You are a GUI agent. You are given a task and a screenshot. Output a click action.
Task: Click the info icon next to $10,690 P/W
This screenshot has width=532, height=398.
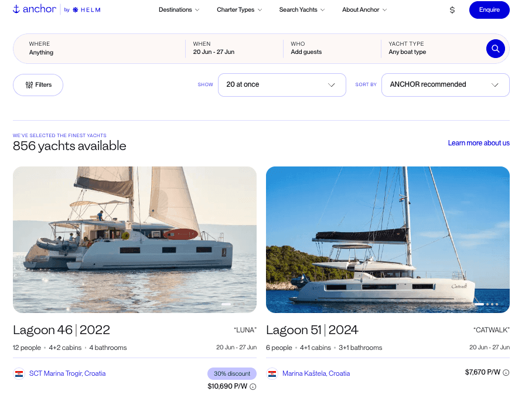pyautogui.click(x=253, y=387)
